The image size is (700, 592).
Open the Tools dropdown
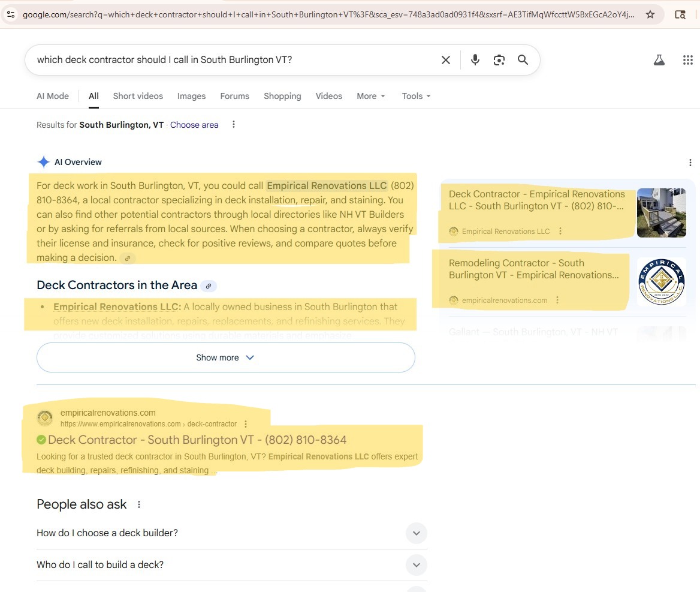point(416,96)
